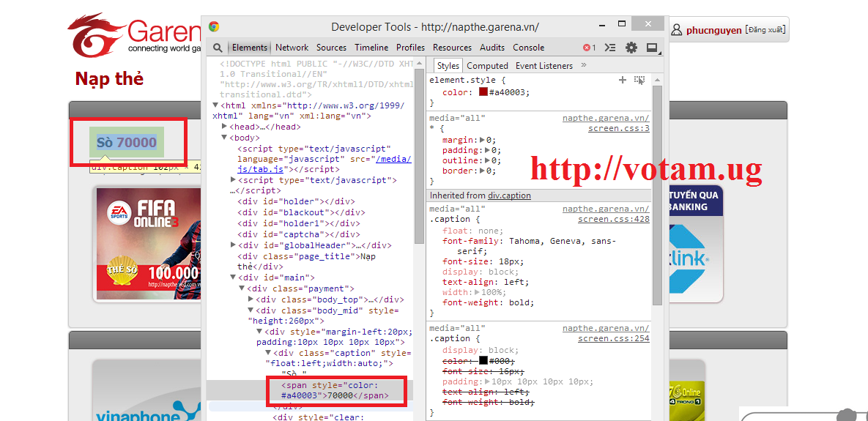This screenshot has height=421, width=868.
Task: Click the font-weight bold value
Action: (x=521, y=302)
